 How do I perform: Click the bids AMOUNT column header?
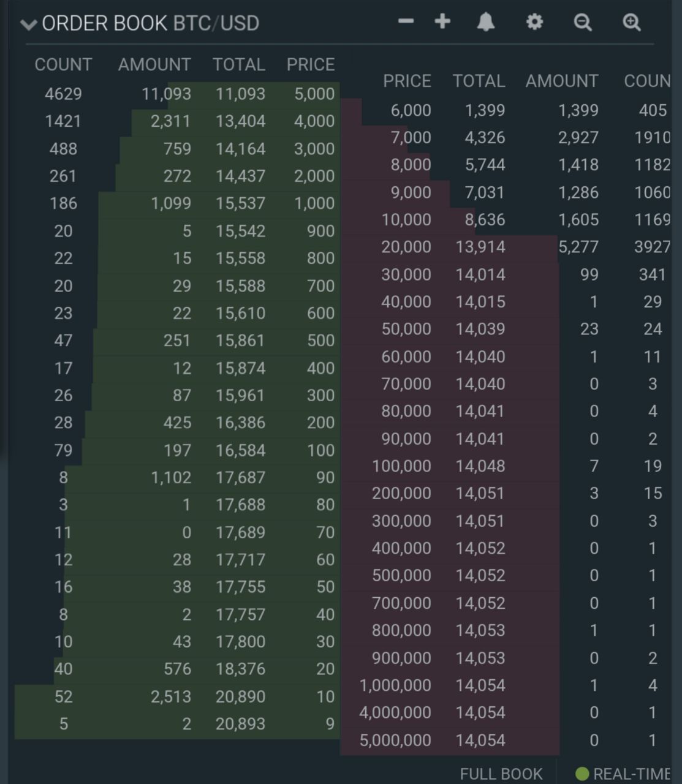154,64
